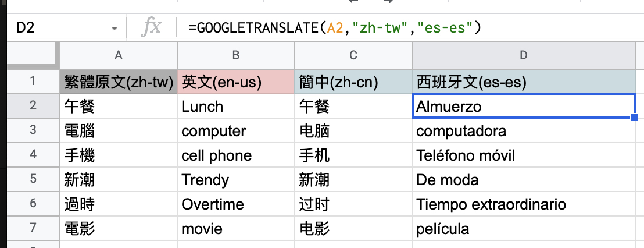Select the pink 英文(en-us) header cell
This screenshot has width=644, height=248.
click(235, 83)
